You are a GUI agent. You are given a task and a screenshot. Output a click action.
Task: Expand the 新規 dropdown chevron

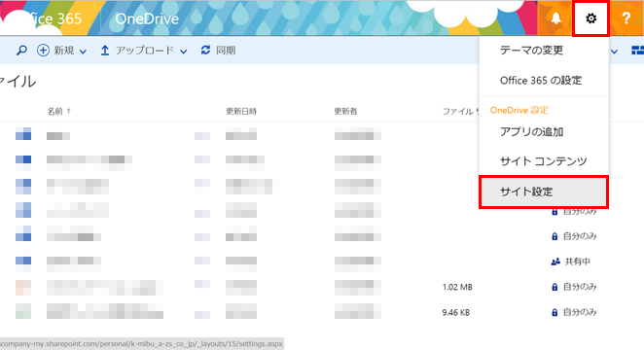pos(83,52)
